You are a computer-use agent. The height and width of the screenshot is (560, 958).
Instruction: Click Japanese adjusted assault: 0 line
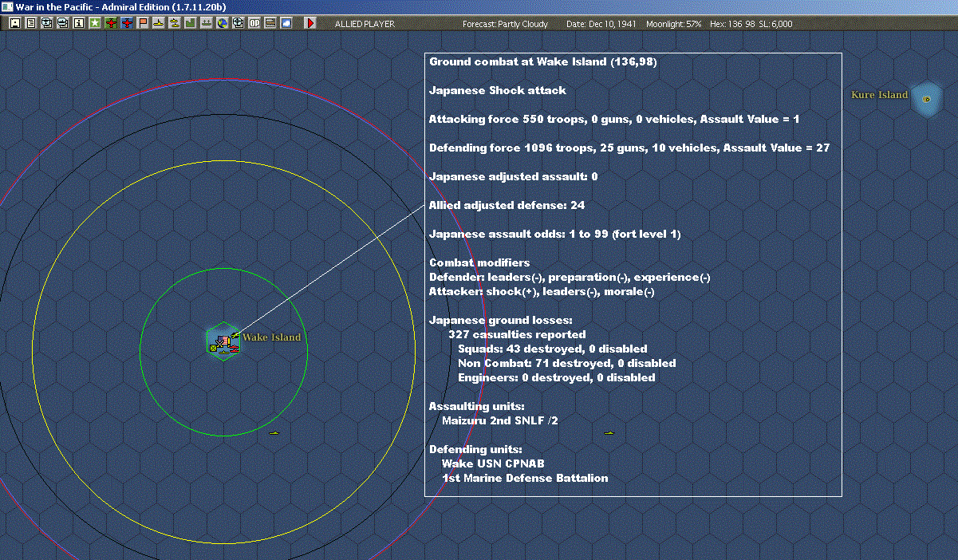[x=514, y=176]
